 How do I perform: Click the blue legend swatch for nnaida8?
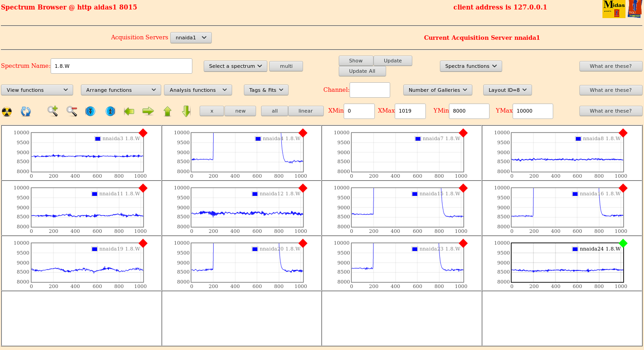click(x=578, y=139)
